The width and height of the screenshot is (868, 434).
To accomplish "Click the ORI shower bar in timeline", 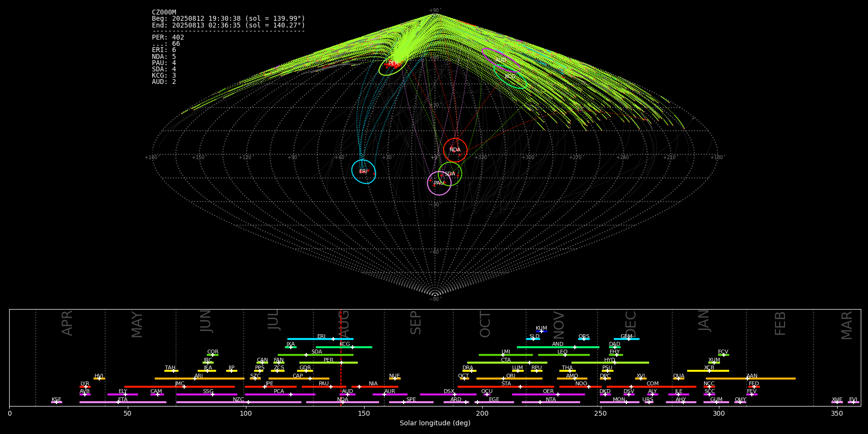I will (x=509, y=379).
